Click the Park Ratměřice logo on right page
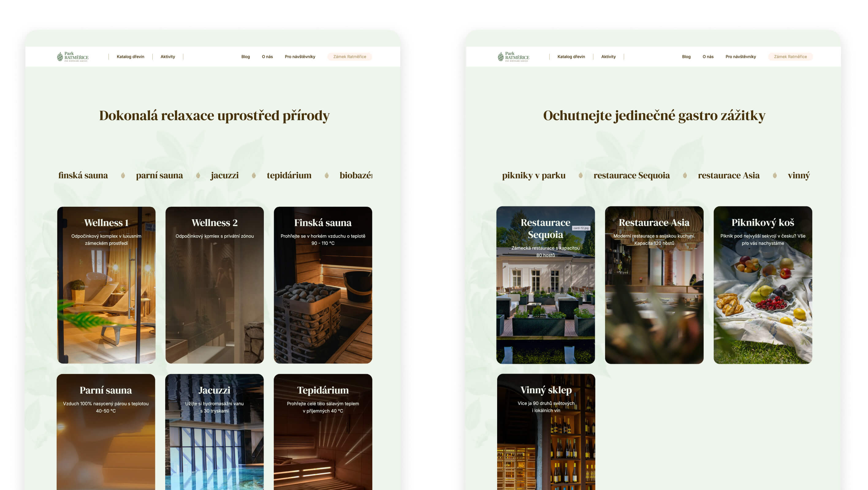The height and width of the screenshot is (490, 868). pyautogui.click(x=513, y=57)
